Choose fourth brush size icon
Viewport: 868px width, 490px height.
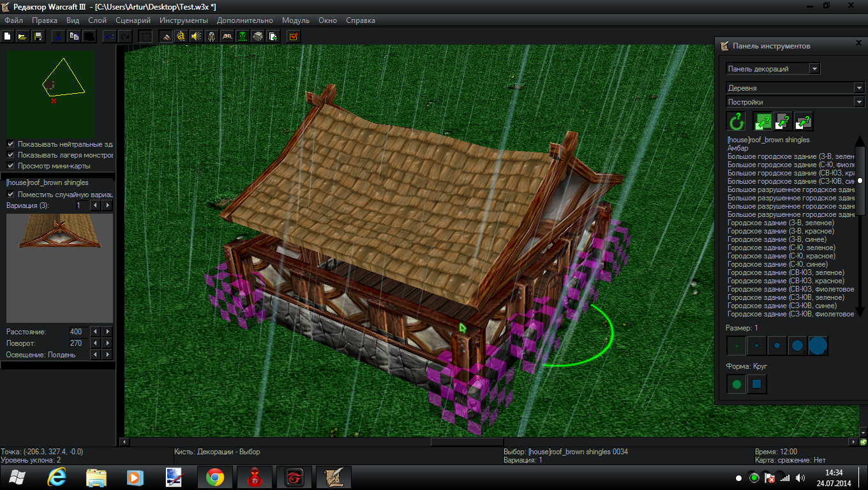pyautogui.click(x=798, y=346)
